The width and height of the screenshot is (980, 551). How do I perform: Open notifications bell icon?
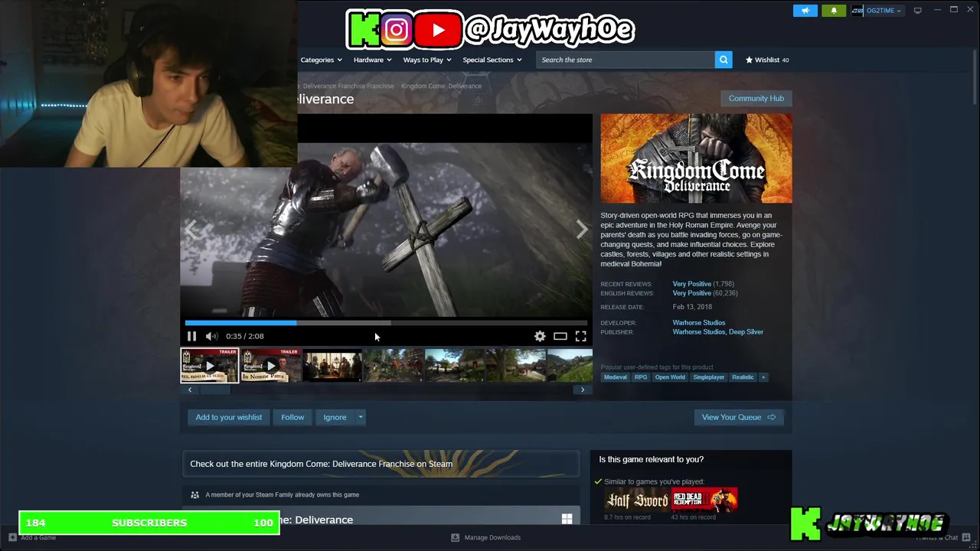834,11
